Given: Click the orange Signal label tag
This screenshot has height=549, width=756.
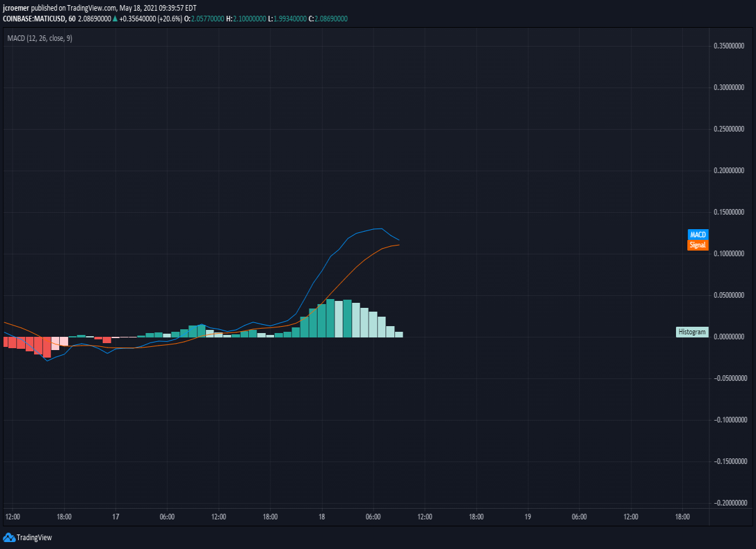Looking at the screenshot, I should pos(698,245).
